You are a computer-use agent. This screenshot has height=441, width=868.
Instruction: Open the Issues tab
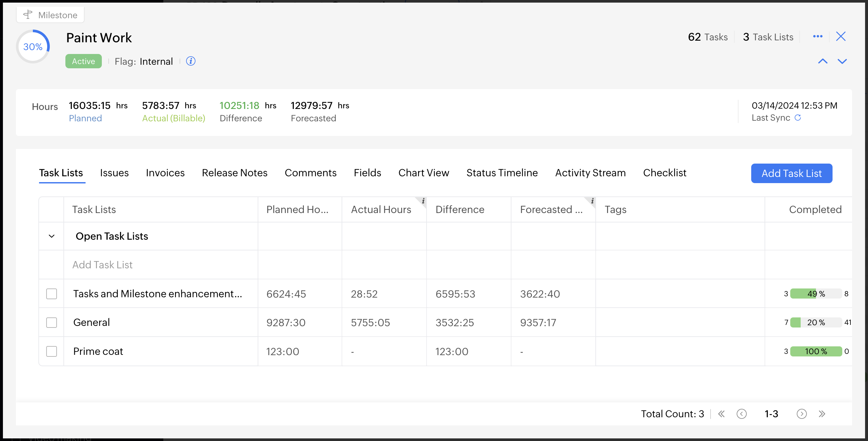(x=114, y=173)
